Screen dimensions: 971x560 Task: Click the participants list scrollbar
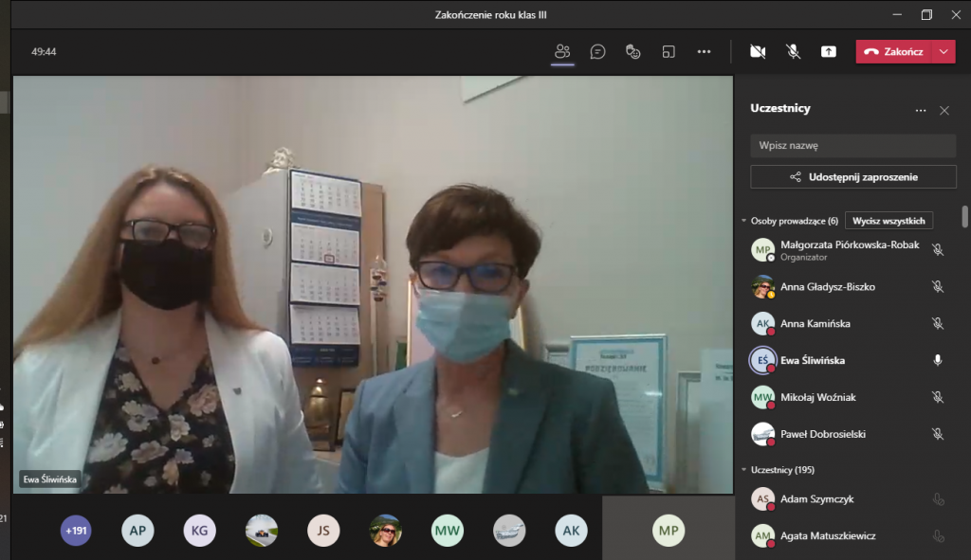click(x=964, y=218)
